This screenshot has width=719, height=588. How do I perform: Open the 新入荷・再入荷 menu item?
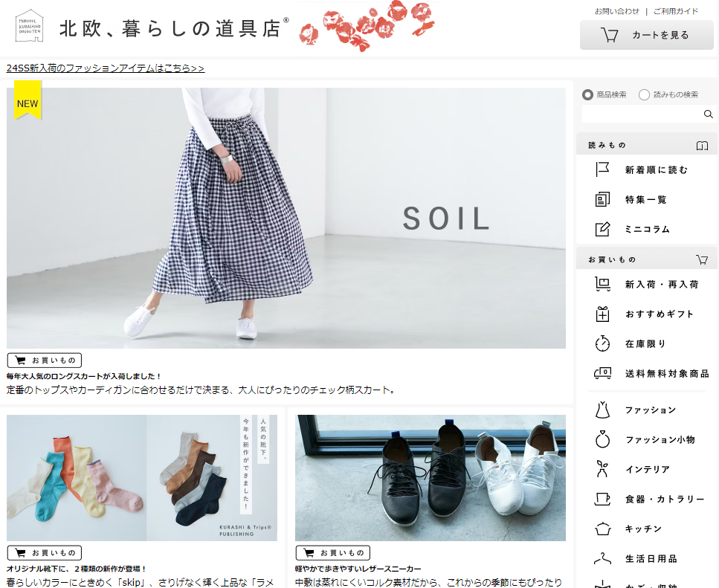661,284
